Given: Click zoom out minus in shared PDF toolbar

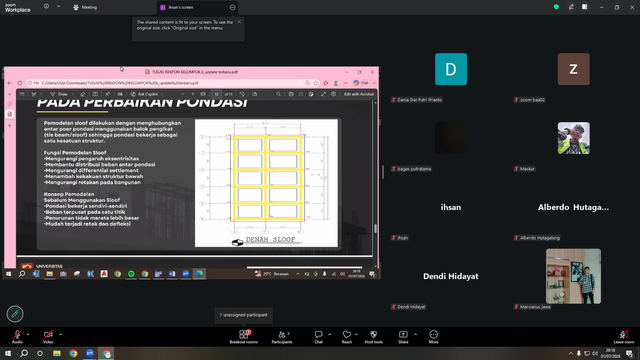Looking at the screenshot, I should tap(182, 94).
